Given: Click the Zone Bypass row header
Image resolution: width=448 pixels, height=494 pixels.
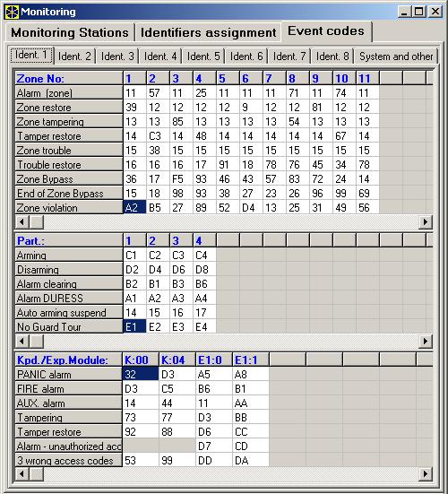Looking at the screenshot, I should 69,179.
